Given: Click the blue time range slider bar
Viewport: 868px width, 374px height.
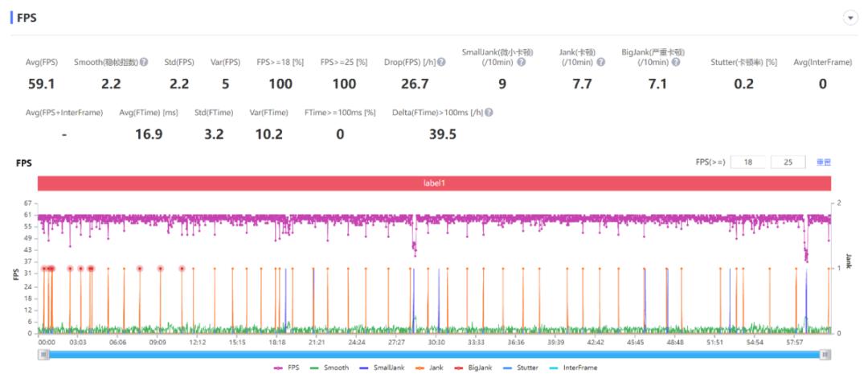Looking at the screenshot, I should 434,355.
